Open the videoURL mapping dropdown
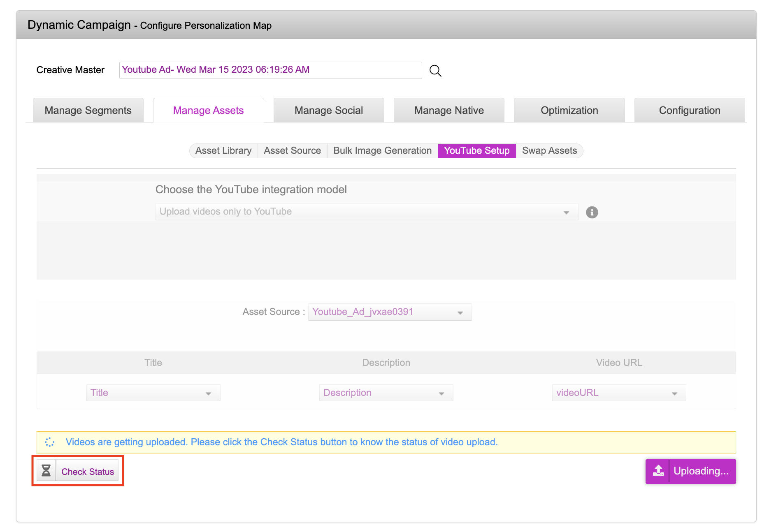 (618, 393)
